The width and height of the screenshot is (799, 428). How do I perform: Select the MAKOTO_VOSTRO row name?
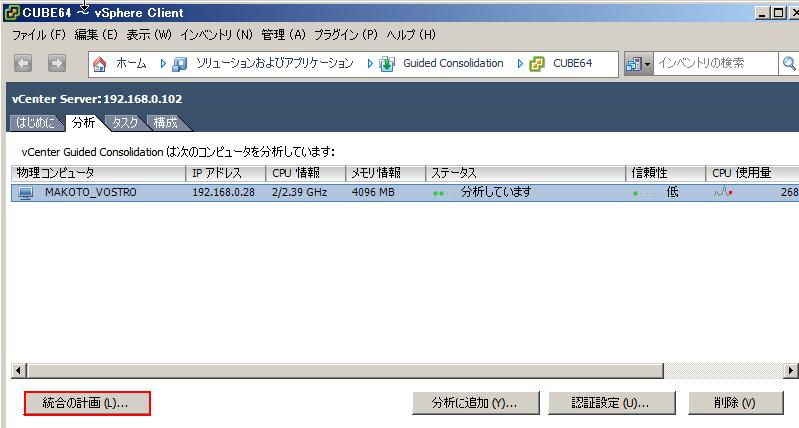pos(91,193)
